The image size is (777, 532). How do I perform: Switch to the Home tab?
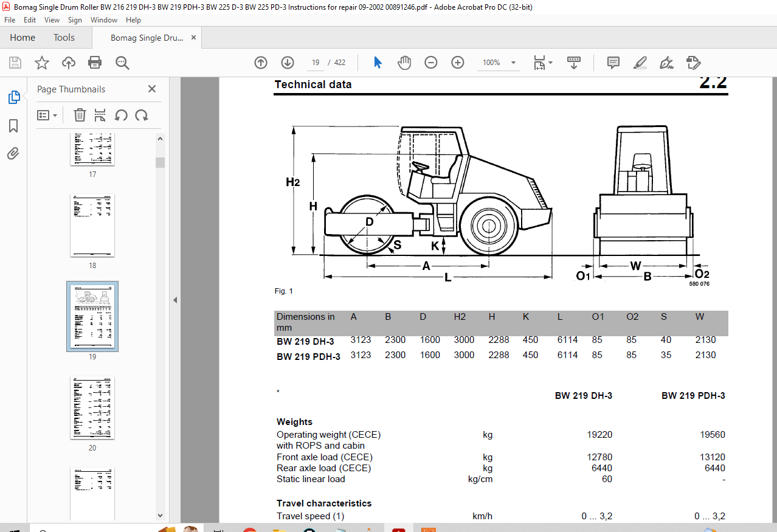(x=22, y=38)
